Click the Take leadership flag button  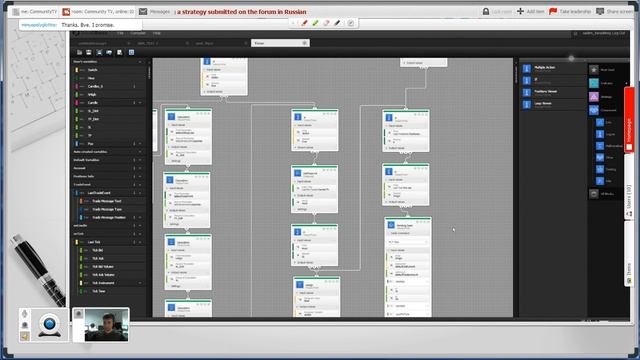click(x=570, y=11)
